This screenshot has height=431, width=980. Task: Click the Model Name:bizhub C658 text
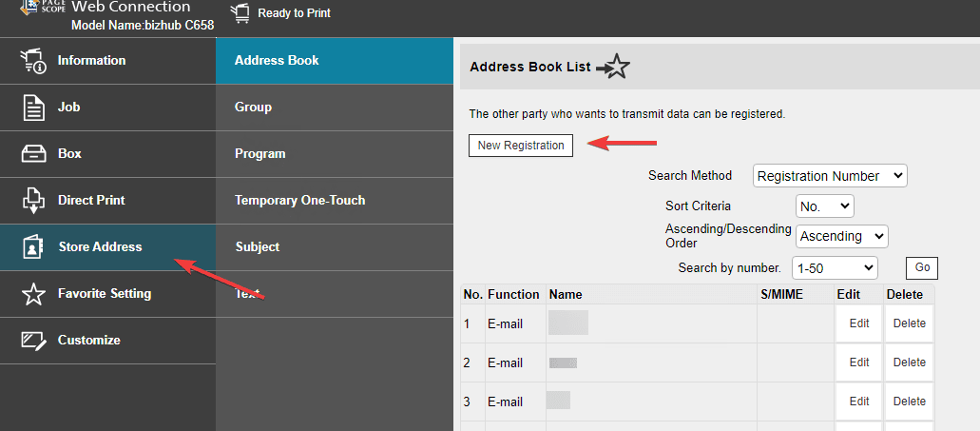[x=143, y=26]
